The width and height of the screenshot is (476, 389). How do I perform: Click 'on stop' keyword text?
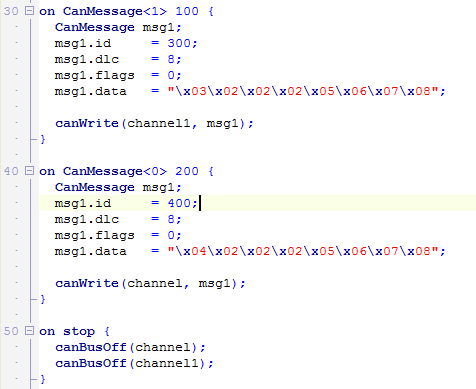[x=67, y=331]
